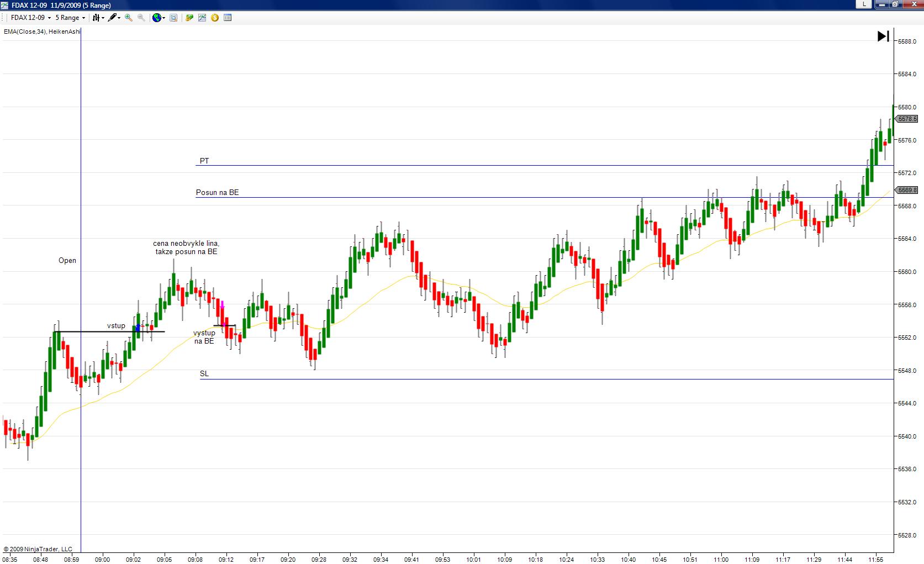Click the 09:00 time axis label
Image resolution: width=924 pixels, height=564 pixels.
103,560
